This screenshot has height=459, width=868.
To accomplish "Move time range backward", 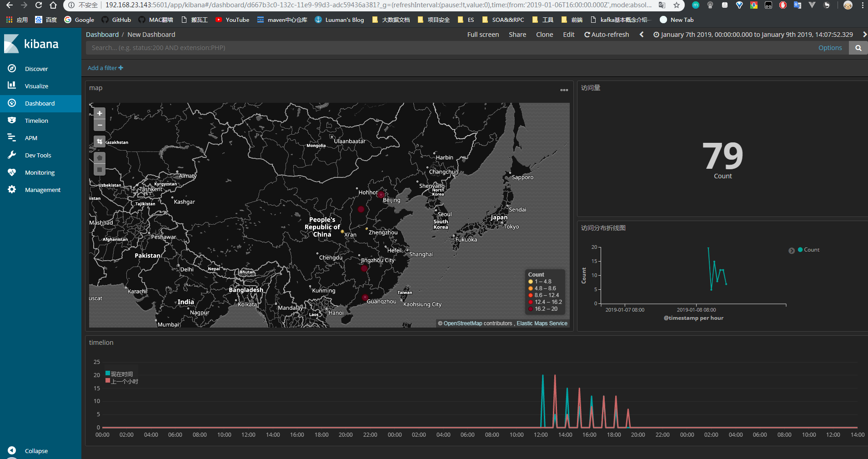I will click(642, 35).
